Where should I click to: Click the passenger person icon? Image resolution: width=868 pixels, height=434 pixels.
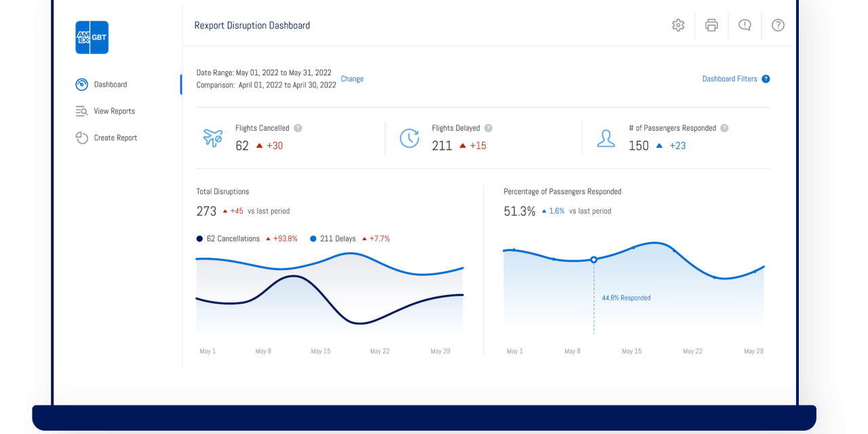point(606,138)
